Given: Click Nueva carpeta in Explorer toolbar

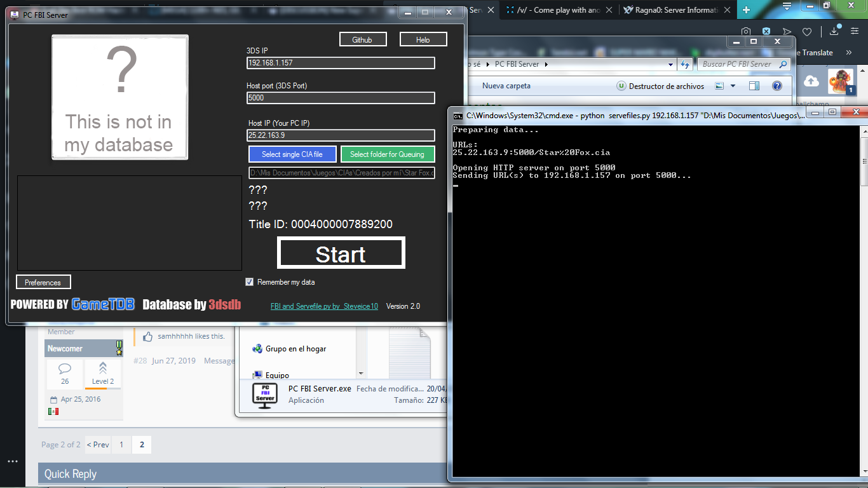Looking at the screenshot, I should pyautogui.click(x=506, y=86).
